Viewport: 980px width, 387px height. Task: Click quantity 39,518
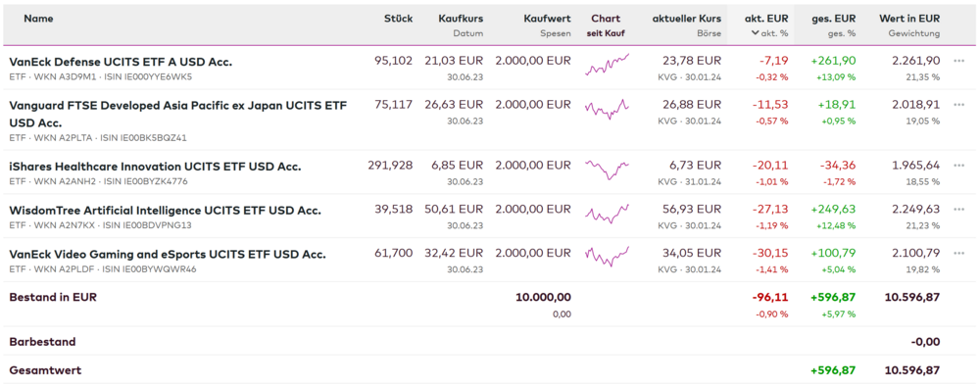tap(394, 210)
